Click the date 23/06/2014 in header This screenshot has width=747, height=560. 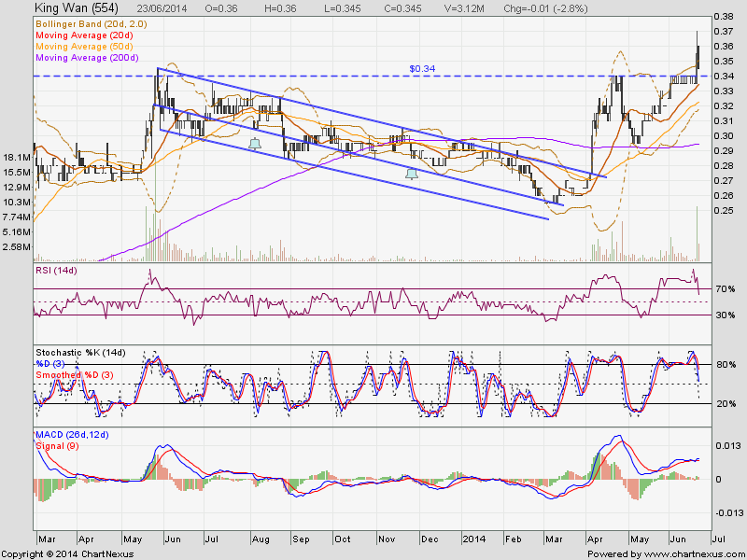[162, 8]
